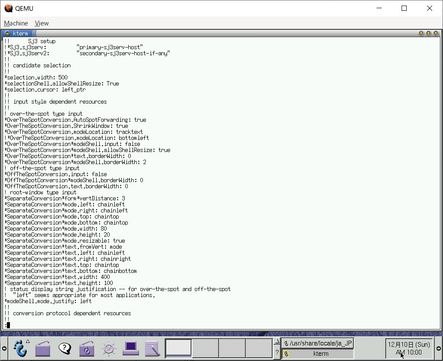This screenshot has width=443, height=361.
Task: Click the terminal cursor prompt at bottom
Action: tap(7, 325)
